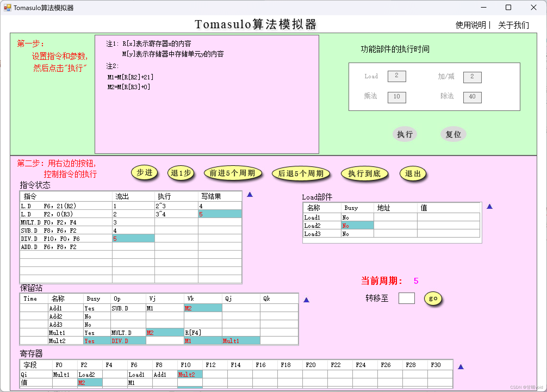
Task: Click the 转移至 cycle input box
Action: pyautogui.click(x=406, y=298)
